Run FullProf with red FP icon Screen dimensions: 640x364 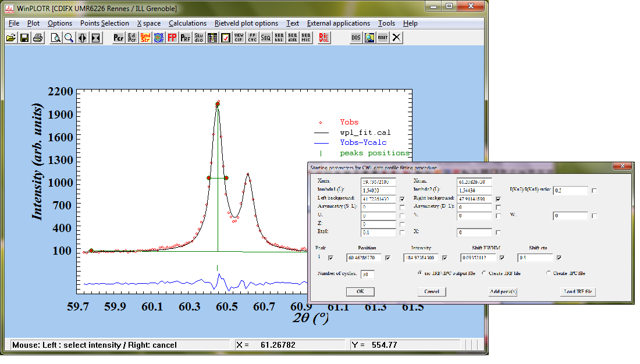click(172, 38)
